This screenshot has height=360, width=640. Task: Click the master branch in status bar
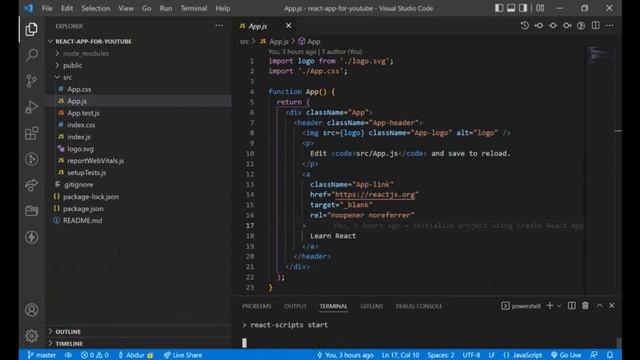click(x=42, y=355)
